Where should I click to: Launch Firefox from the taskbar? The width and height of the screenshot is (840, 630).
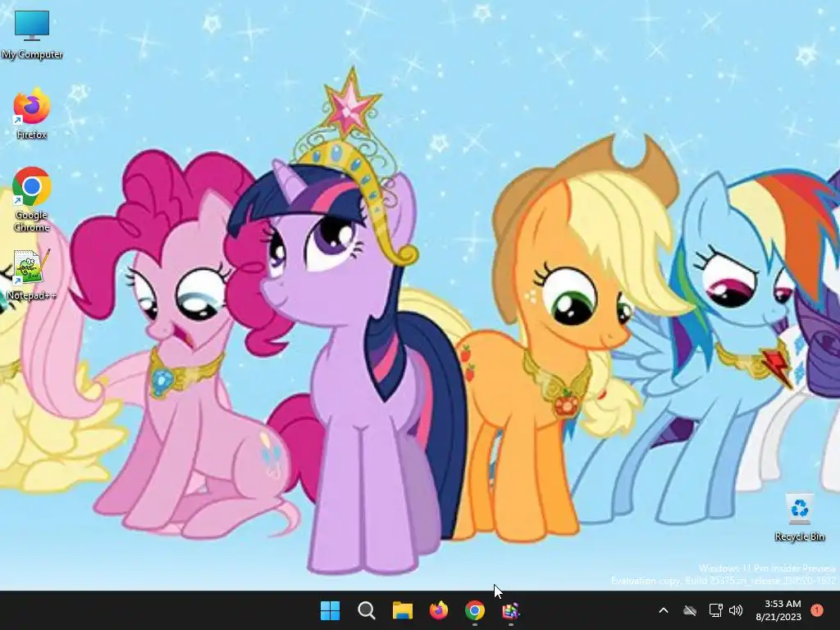(x=439, y=610)
